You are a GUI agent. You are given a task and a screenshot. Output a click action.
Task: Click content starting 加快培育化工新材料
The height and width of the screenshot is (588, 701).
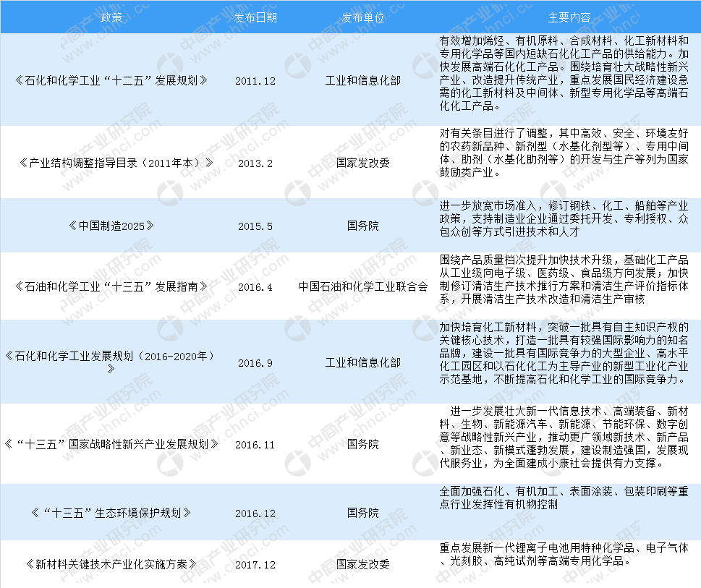tap(564, 353)
